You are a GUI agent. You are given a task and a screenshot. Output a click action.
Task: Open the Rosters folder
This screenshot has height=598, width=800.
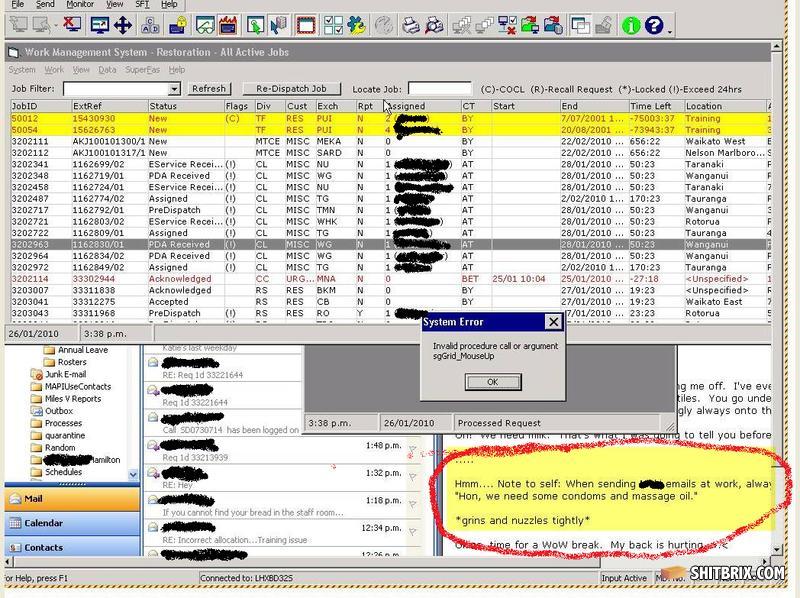click(x=65, y=362)
